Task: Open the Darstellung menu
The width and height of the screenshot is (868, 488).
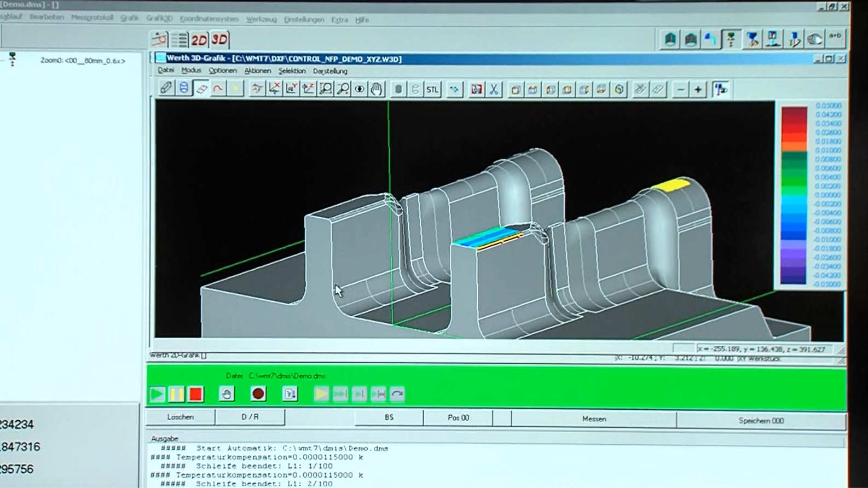Action: [x=330, y=71]
